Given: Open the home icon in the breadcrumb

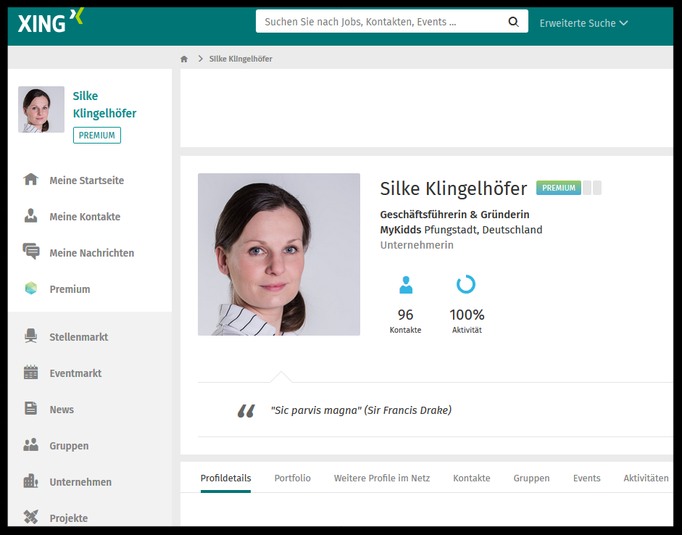Looking at the screenshot, I should (184, 59).
